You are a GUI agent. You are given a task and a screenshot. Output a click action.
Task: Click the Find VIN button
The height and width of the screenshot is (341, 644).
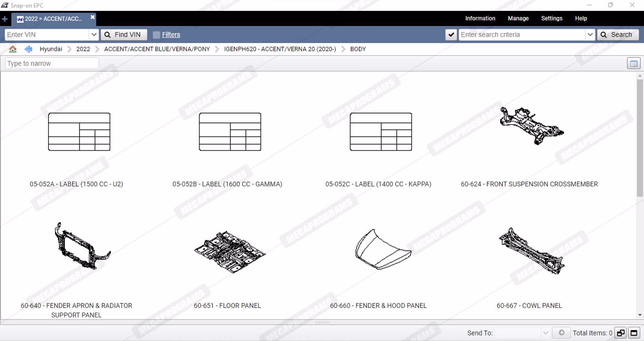[124, 35]
